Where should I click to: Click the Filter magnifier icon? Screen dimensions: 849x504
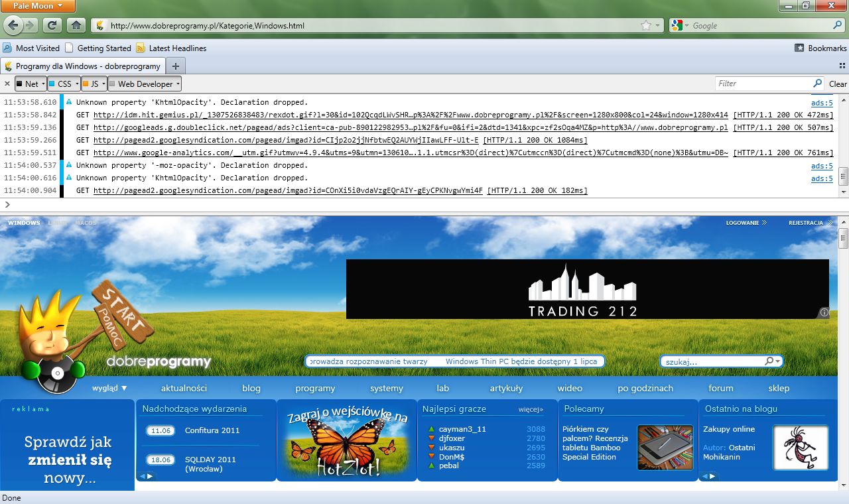coord(818,84)
